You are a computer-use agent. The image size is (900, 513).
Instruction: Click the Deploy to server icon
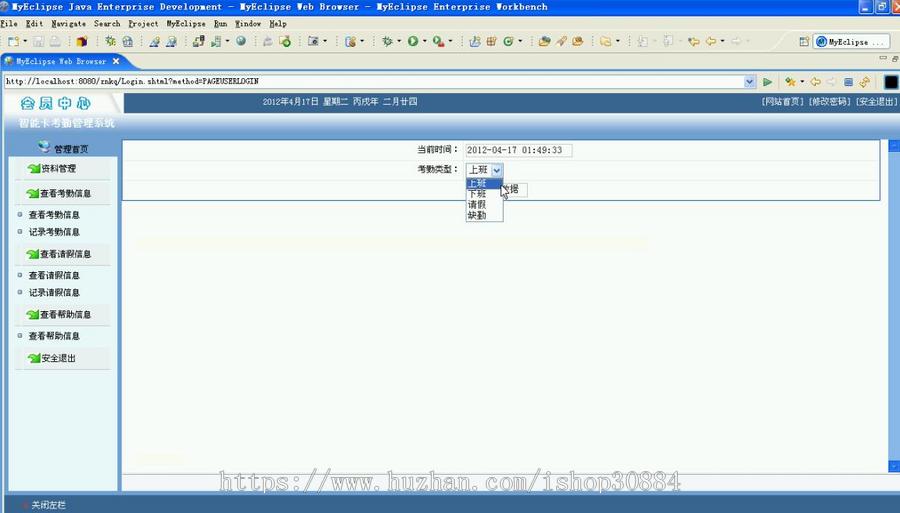pyautogui.click(x=198, y=41)
